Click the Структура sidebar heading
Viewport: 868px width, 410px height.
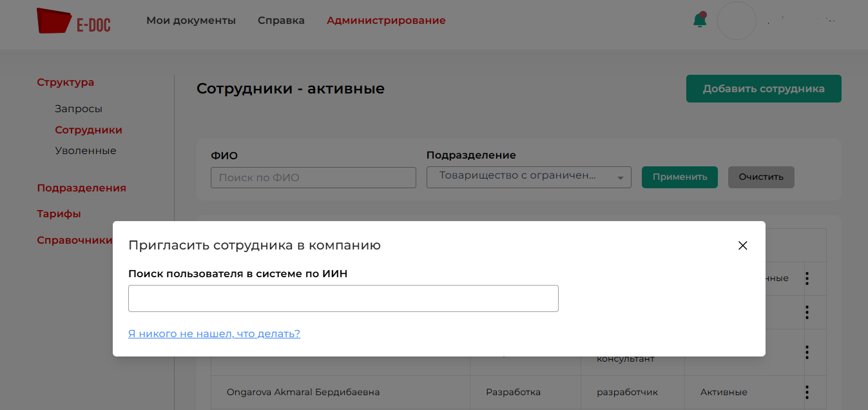(65, 83)
